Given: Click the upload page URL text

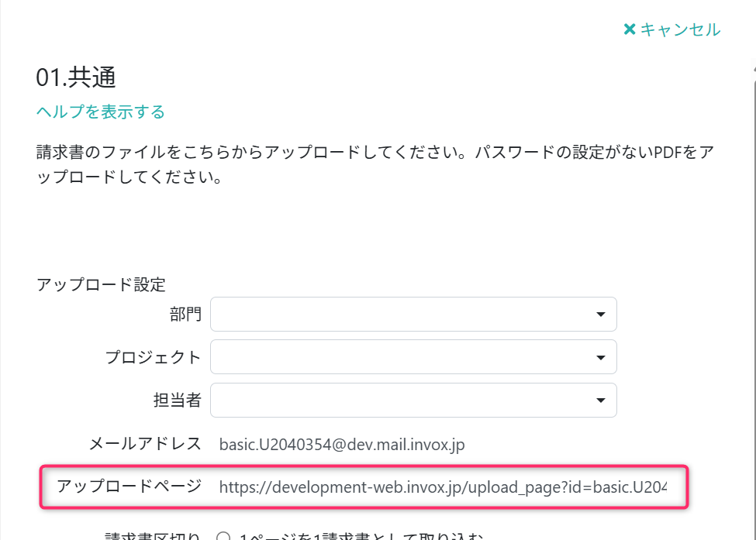Looking at the screenshot, I should point(442,487).
